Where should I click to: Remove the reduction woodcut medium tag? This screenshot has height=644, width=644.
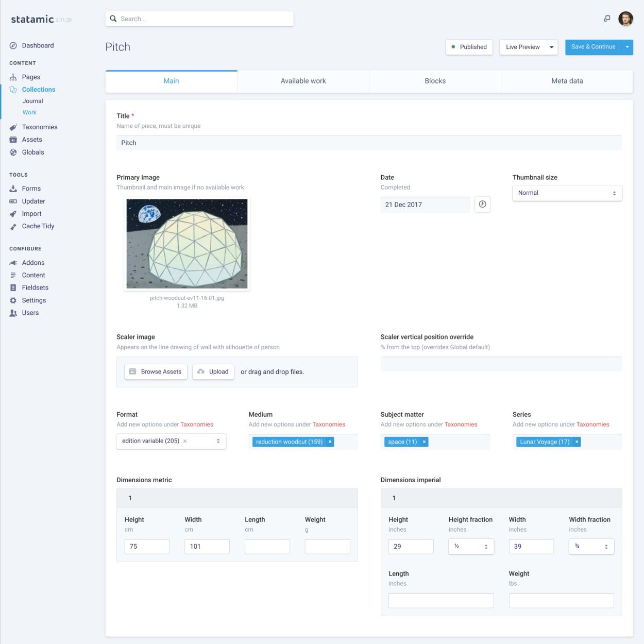(330, 442)
